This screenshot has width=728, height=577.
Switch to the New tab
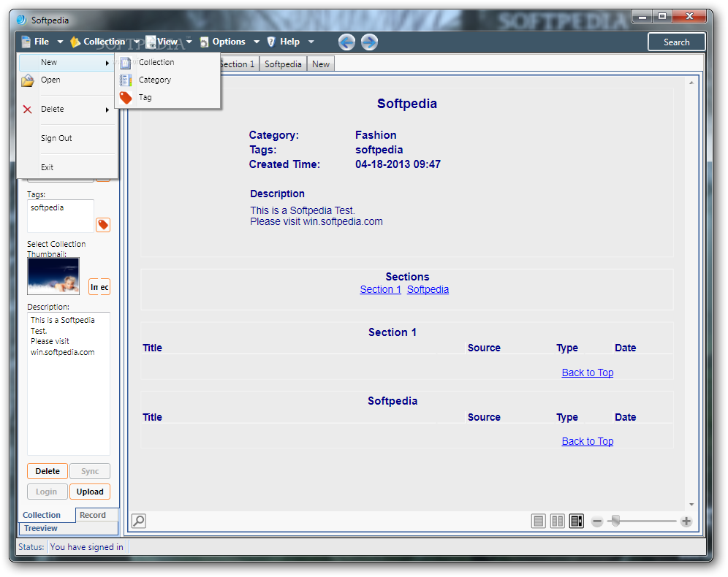point(321,64)
